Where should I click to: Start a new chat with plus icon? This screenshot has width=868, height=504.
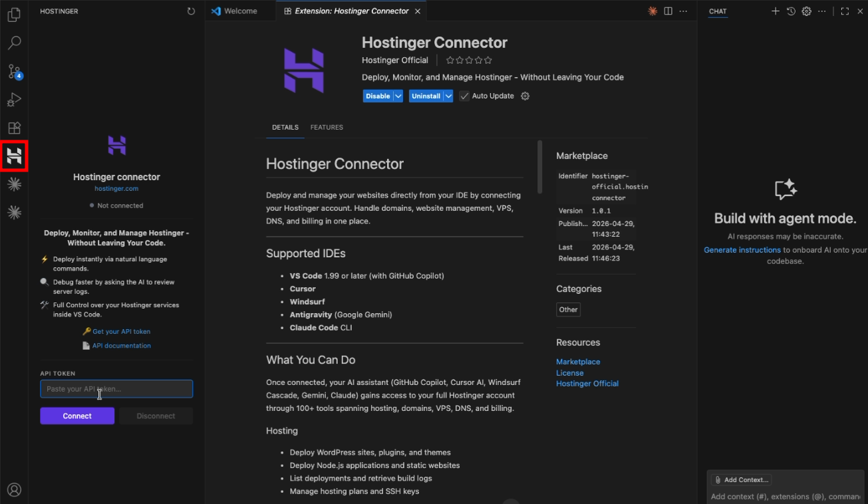pyautogui.click(x=775, y=11)
